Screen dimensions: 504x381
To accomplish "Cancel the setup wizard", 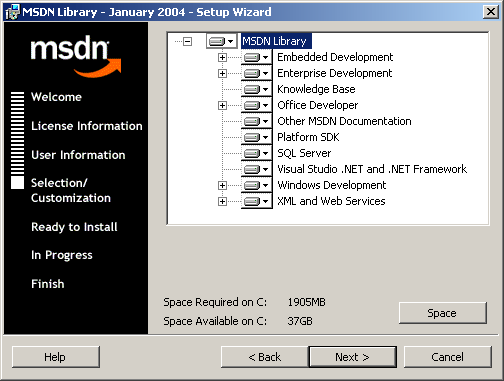I will (x=448, y=357).
